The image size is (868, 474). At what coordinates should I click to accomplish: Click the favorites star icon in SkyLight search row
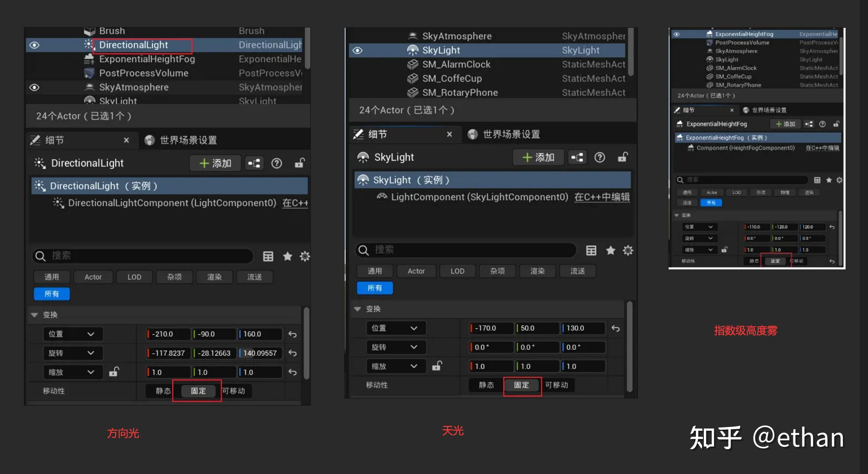point(610,251)
